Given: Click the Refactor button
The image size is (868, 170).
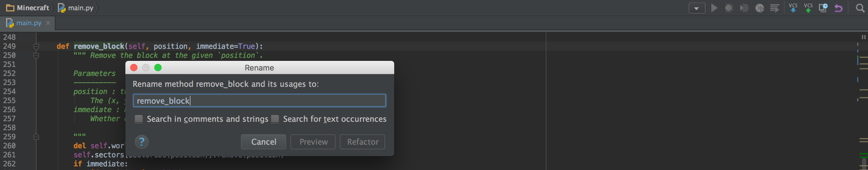Looking at the screenshot, I should [363, 142].
